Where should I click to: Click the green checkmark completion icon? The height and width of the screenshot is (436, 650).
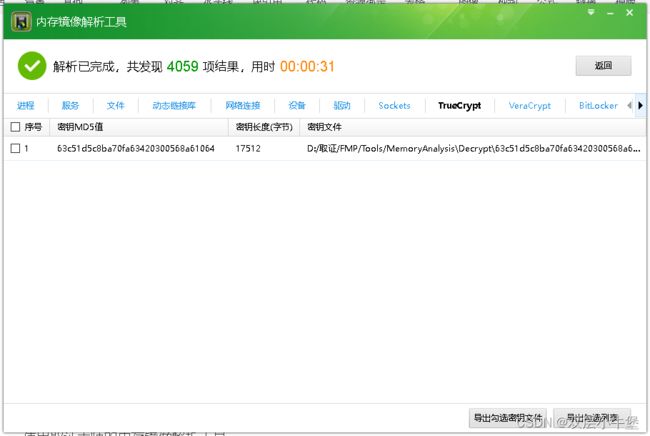click(32, 66)
